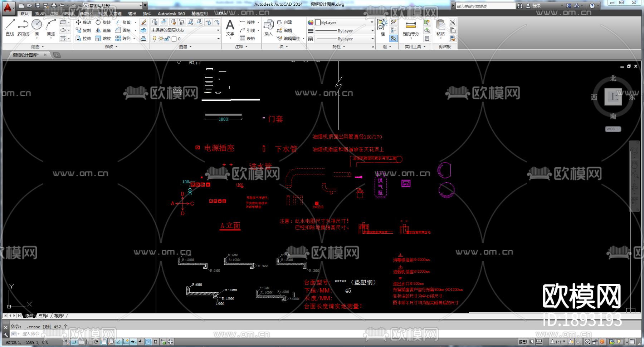This screenshot has height=347, width=644.
Task: Click the Linear dimension (线性) tool
Action: tap(247, 22)
